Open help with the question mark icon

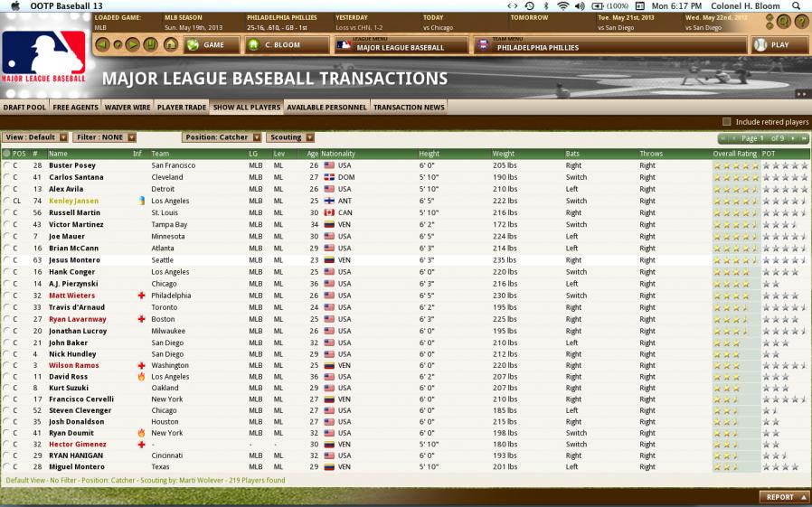tap(800, 21)
